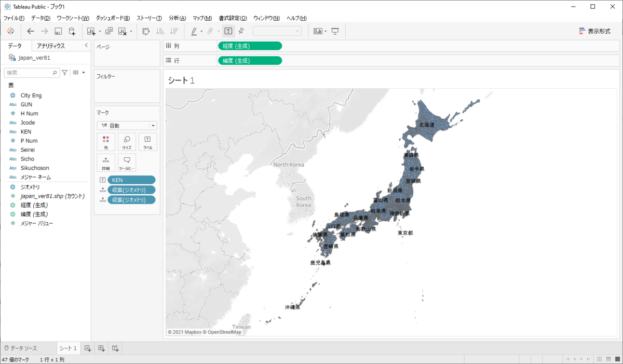Open the show/hide cards dropdown arrow
Screen dimensions: 623x364
[x=326, y=31]
